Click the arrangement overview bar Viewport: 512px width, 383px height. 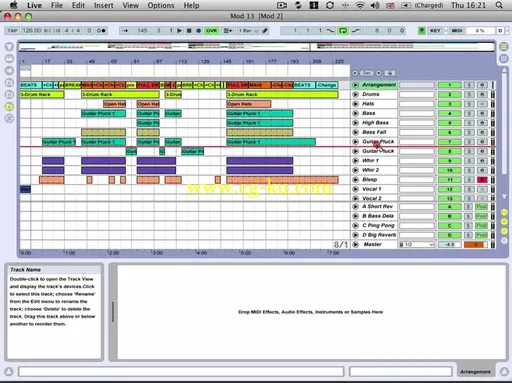coord(256,47)
